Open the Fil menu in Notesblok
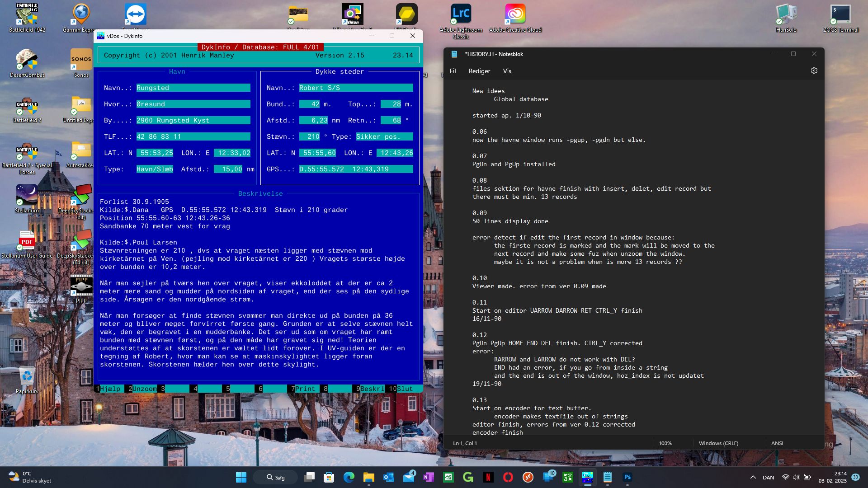 coord(453,71)
